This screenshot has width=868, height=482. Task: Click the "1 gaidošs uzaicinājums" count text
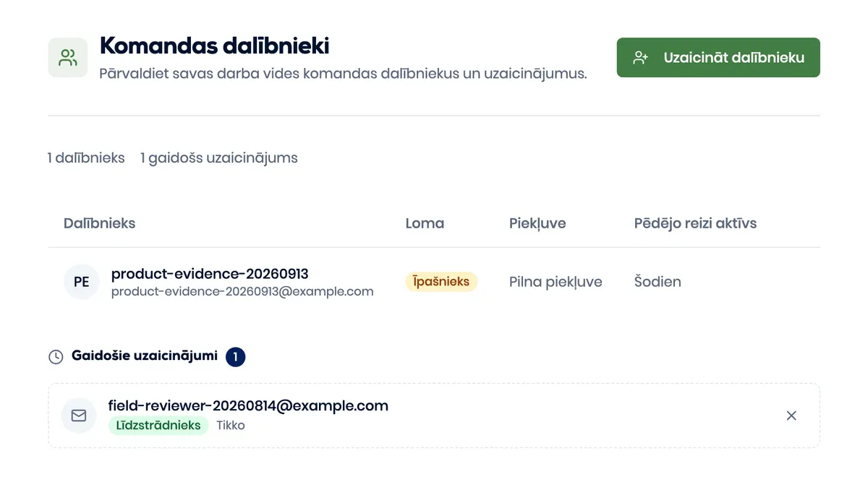pyautogui.click(x=219, y=158)
